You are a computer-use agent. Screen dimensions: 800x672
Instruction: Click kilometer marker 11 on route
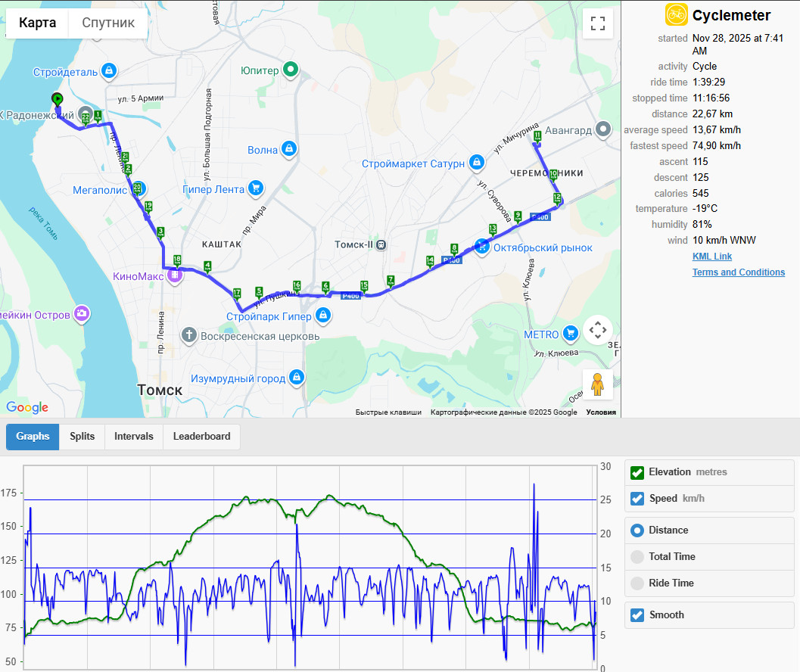click(x=537, y=136)
